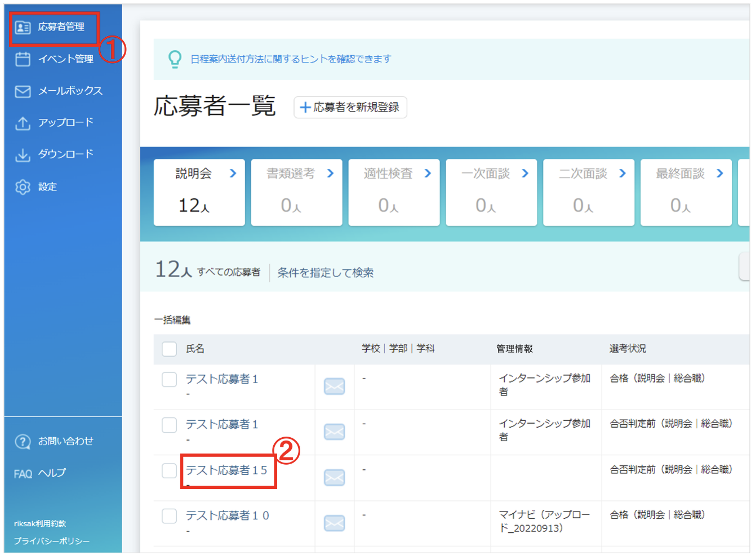
Task: Open the プライバシーポリシー link
Action: coord(52,541)
